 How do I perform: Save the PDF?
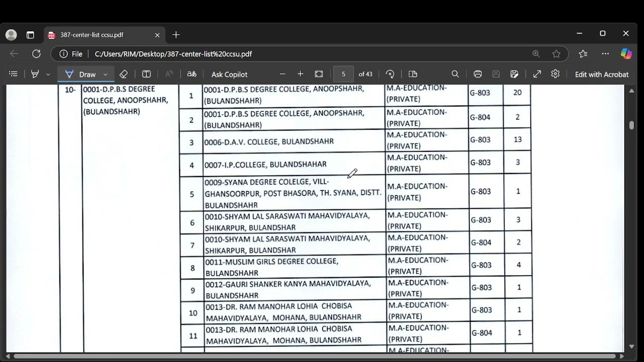point(496,74)
